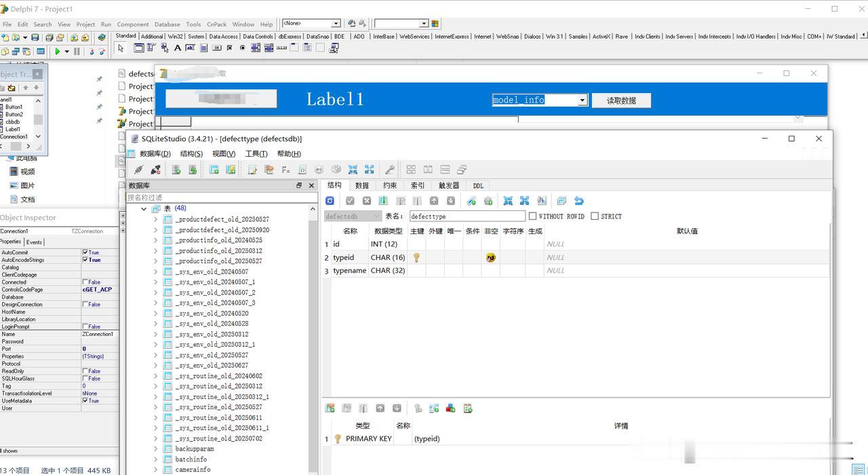The image size is (868, 475).
Task: Open the model_info combo box dropdown
Action: 582,100
